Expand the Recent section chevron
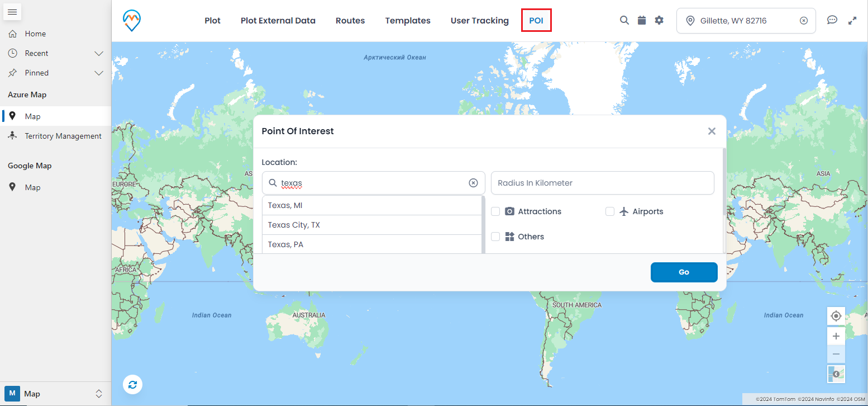 [99, 54]
